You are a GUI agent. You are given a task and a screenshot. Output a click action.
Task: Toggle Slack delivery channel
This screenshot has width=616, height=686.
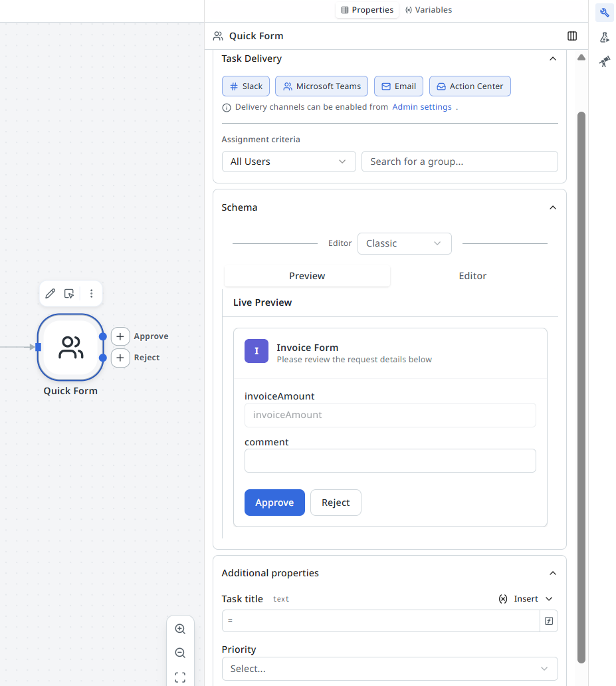[x=246, y=86]
